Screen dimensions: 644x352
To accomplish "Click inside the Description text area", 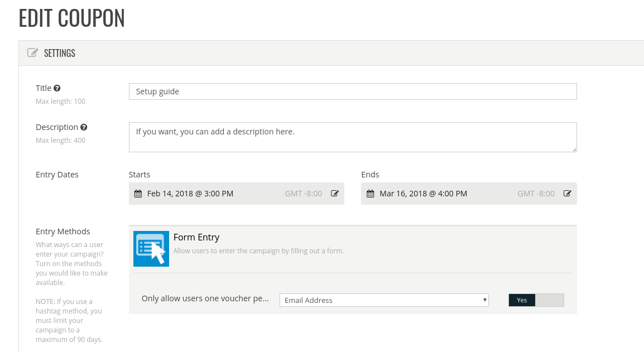I will click(x=352, y=137).
